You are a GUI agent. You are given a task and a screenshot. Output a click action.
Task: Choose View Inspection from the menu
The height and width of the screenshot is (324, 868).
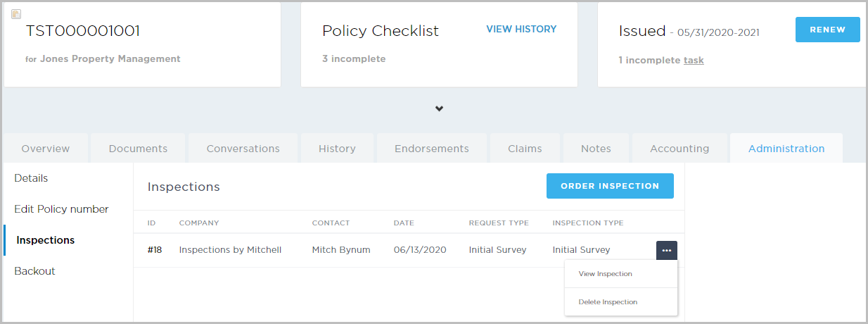point(605,274)
